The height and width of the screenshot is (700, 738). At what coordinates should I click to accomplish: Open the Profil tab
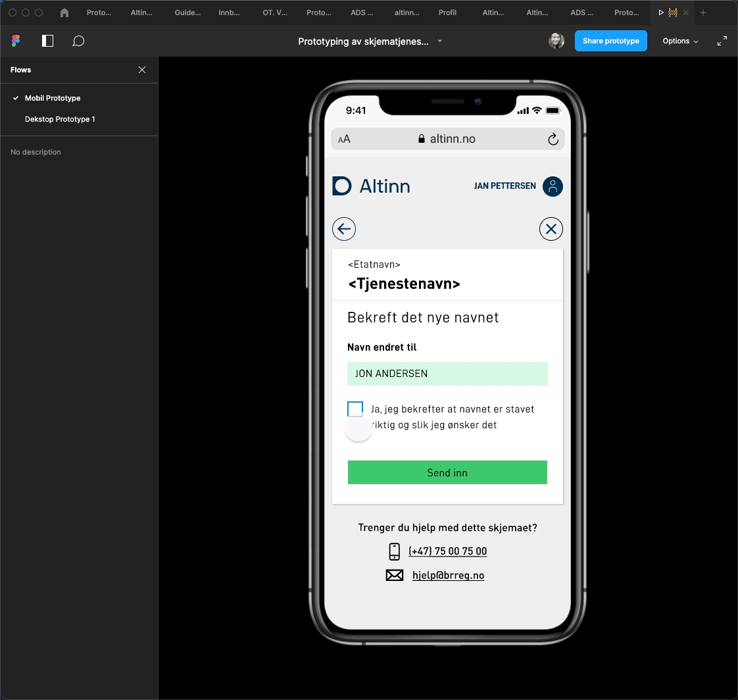pos(447,12)
